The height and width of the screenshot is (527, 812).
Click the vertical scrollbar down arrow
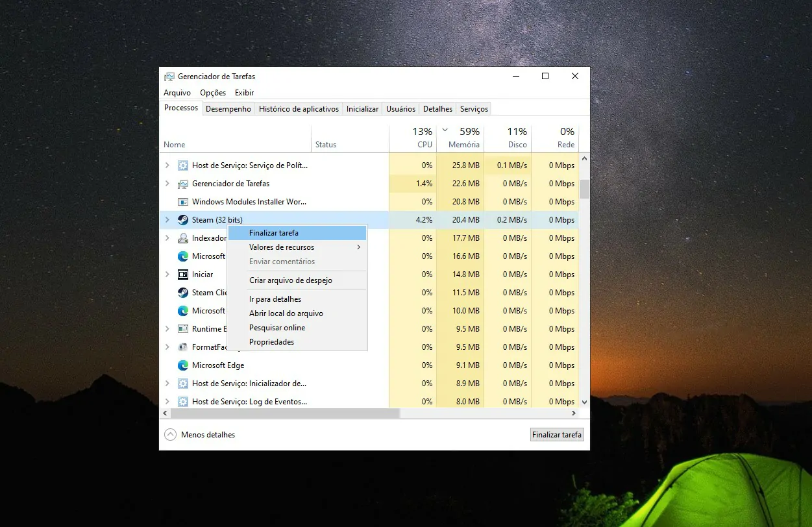point(584,402)
